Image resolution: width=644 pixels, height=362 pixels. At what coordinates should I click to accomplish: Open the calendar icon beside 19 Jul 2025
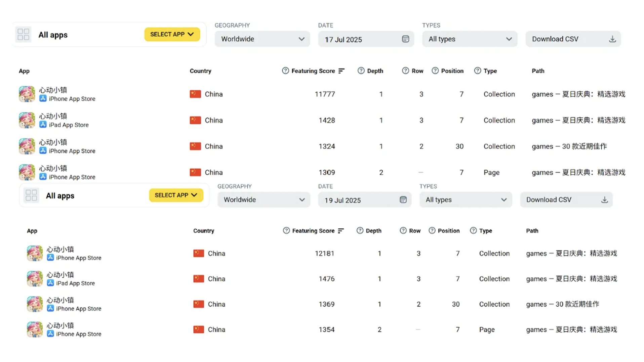403,200
